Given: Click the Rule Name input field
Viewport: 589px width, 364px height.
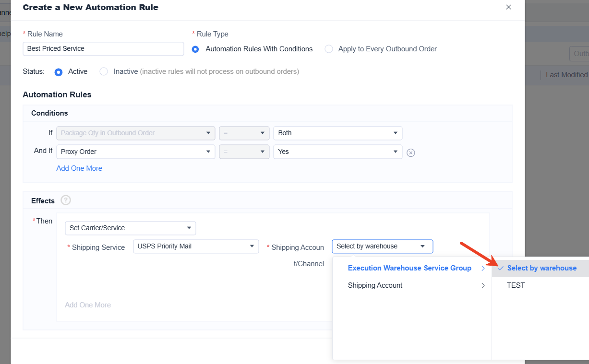Looking at the screenshot, I should point(103,48).
